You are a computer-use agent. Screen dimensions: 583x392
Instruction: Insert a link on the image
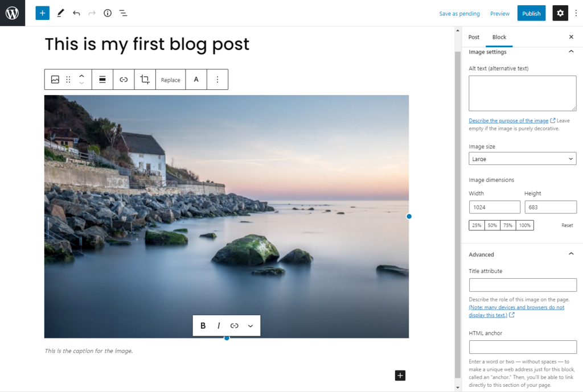click(124, 79)
